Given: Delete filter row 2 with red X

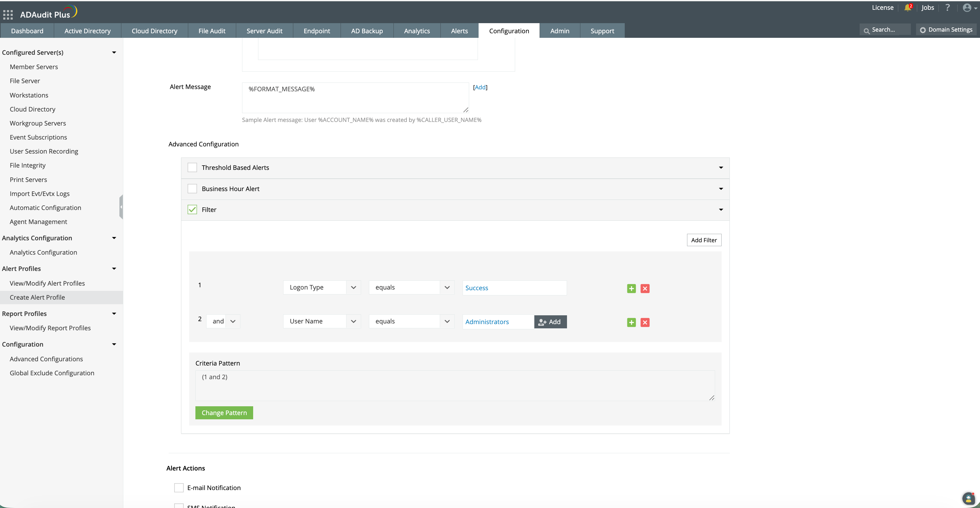Looking at the screenshot, I should [x=645, y=322].
